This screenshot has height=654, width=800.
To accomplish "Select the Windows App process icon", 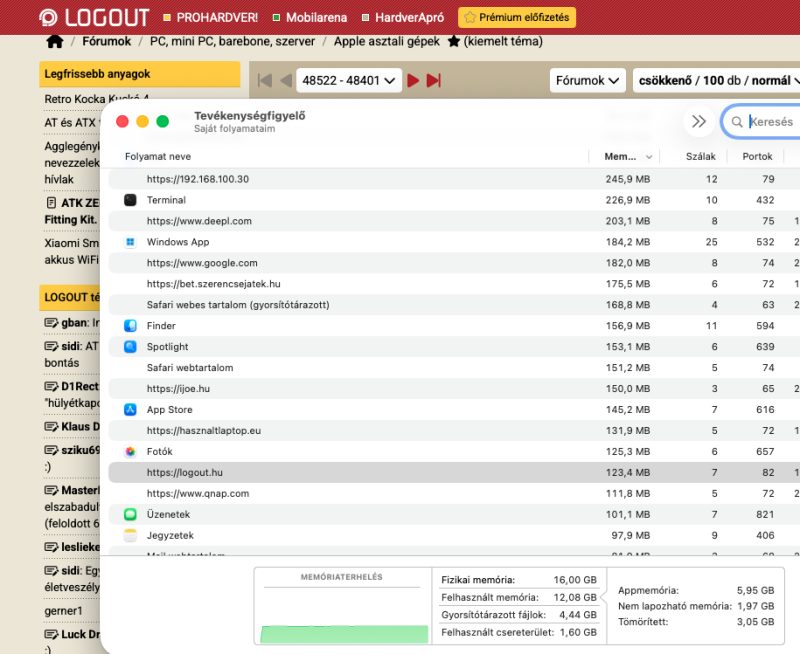I will point(130,242).
